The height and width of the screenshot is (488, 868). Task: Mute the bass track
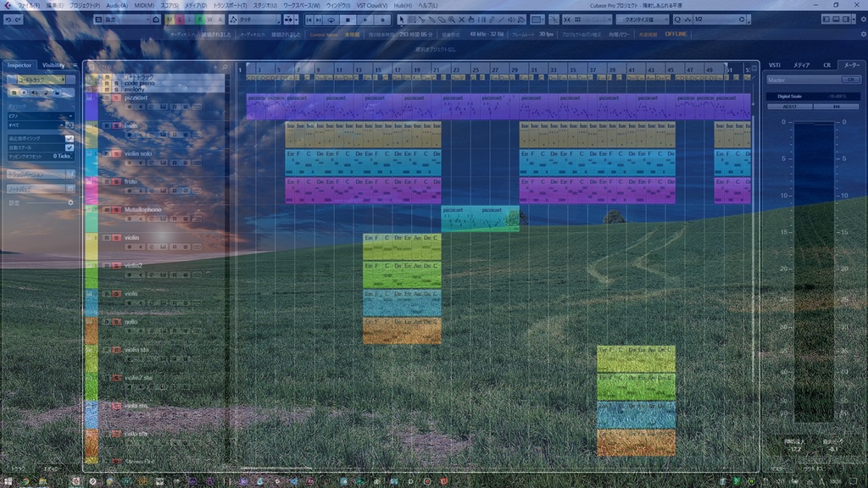click(107, 125)
